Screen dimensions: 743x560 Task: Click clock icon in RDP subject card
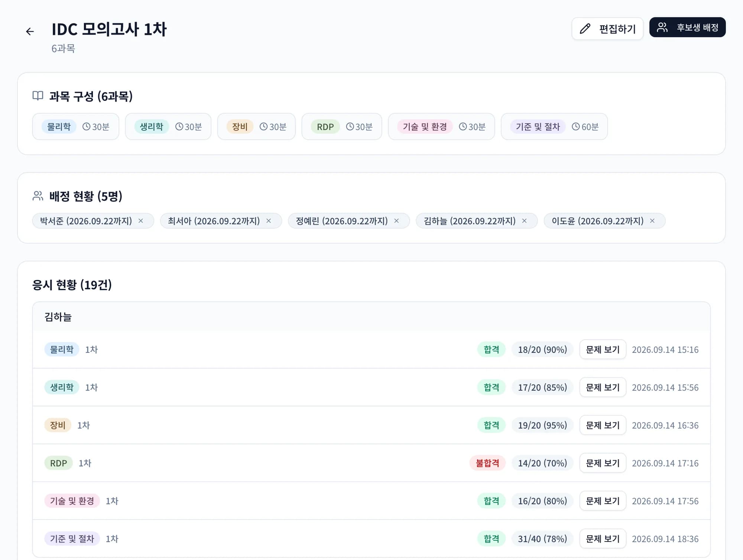(x=350, y=127)
